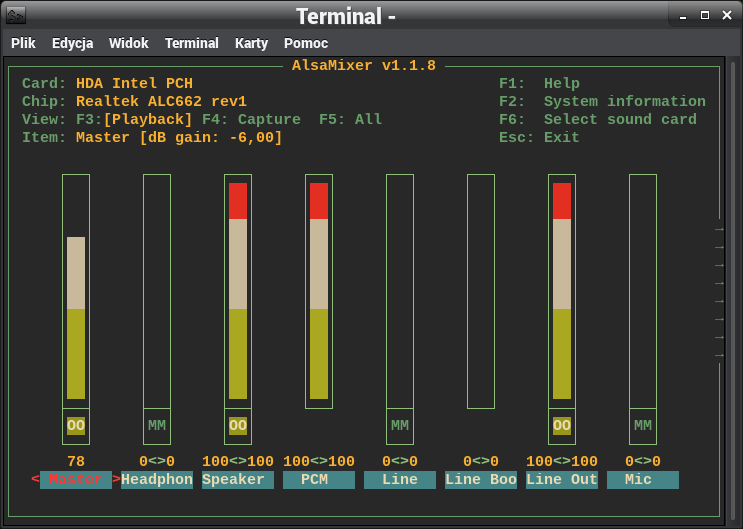The image size is (743, 529).
Task: Open the Karty menu
Action: (x=251, y=43)
